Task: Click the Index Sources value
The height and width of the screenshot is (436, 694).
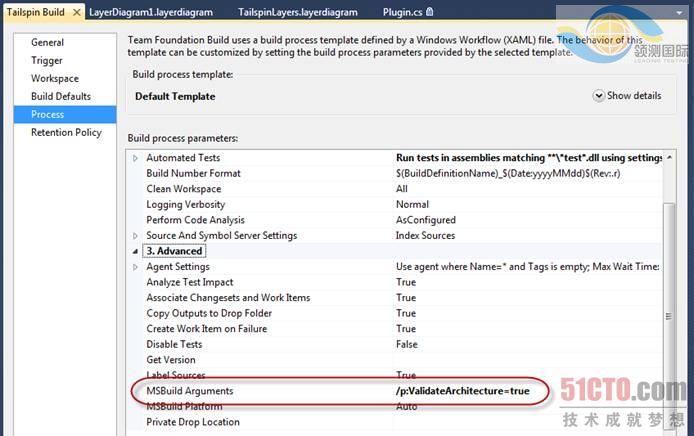Action: point(425,235)
